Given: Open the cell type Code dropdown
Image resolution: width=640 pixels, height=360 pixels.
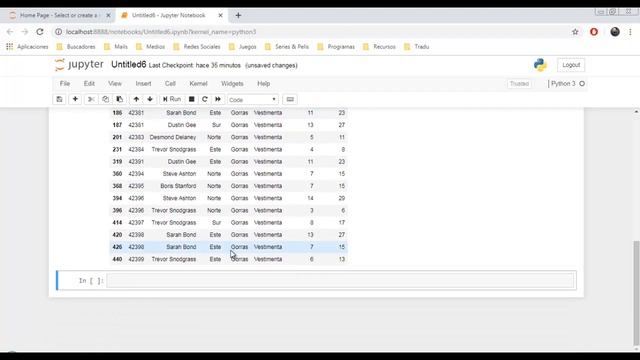Looking at the screenshot, I should tap(253, 100).
